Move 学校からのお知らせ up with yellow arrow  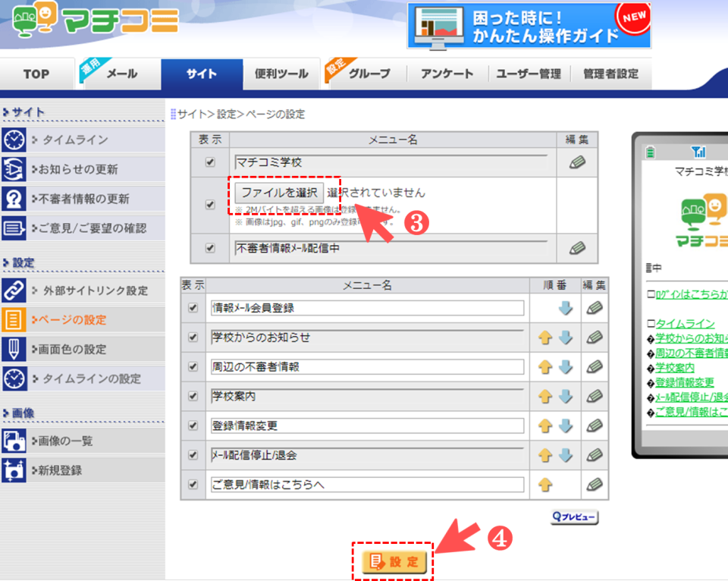(x=544, y=338)
